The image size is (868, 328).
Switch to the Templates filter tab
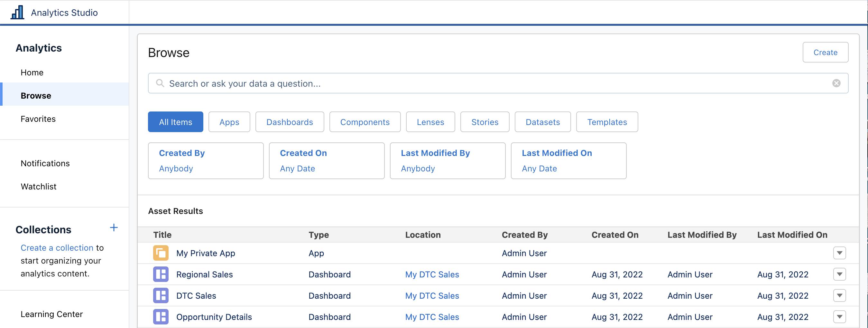607,122
